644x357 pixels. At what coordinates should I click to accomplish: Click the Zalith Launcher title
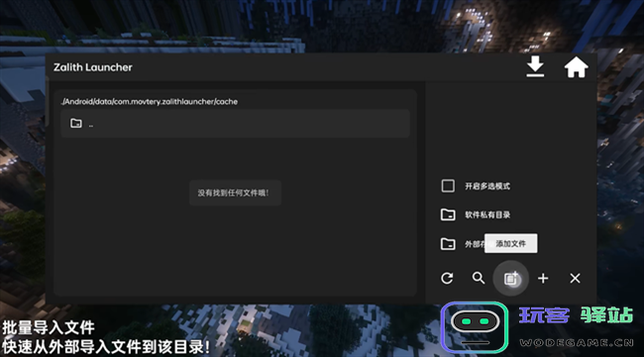tap(93, 67)
